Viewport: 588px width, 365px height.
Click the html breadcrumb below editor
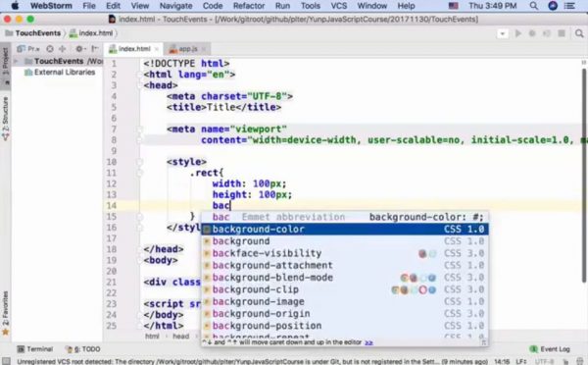(152, 337)
